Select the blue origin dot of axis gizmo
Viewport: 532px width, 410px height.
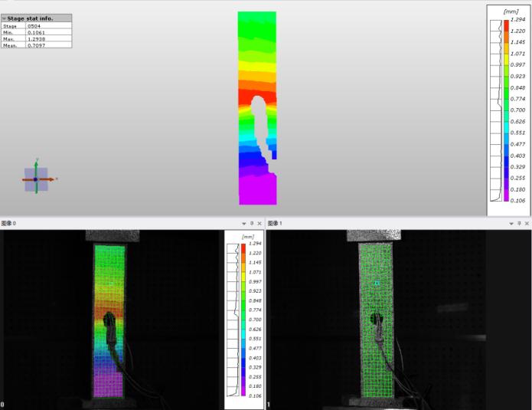pos(35,179)
